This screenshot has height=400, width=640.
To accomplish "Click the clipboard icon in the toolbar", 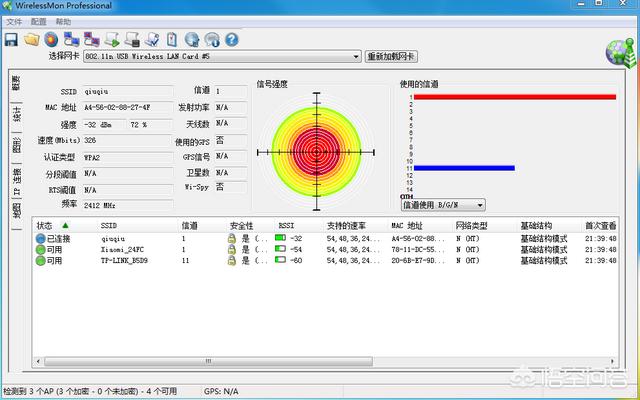I will tap(171, 39).
